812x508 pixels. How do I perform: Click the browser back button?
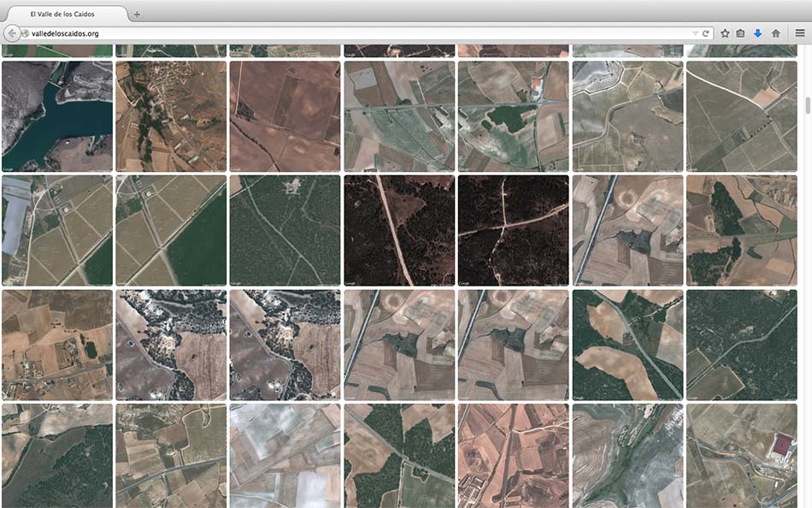click(x=12, y=33)
